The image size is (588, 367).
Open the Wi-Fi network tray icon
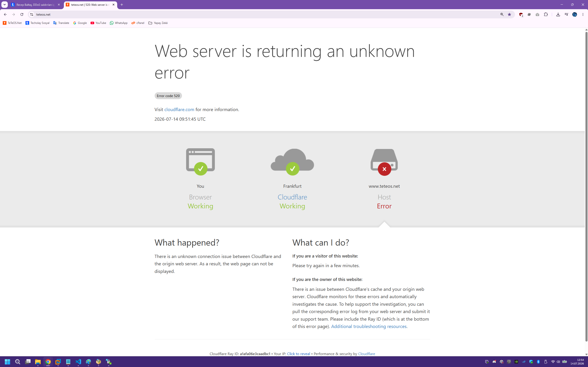(x=553, y=362)
